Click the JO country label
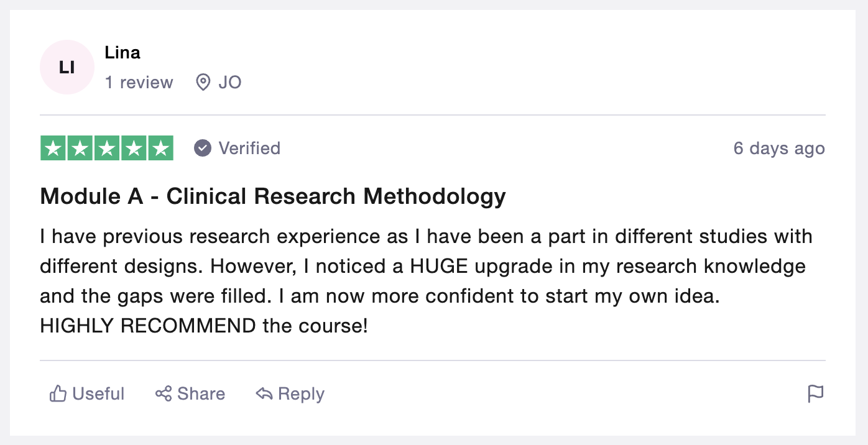 tap(230, 82)
